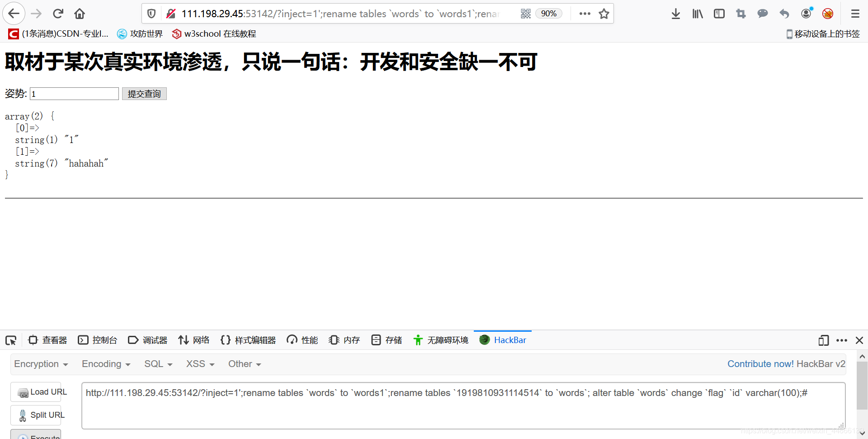Click the tracking protection shield icon
868x439 pixels.
[x=151, y=14]
